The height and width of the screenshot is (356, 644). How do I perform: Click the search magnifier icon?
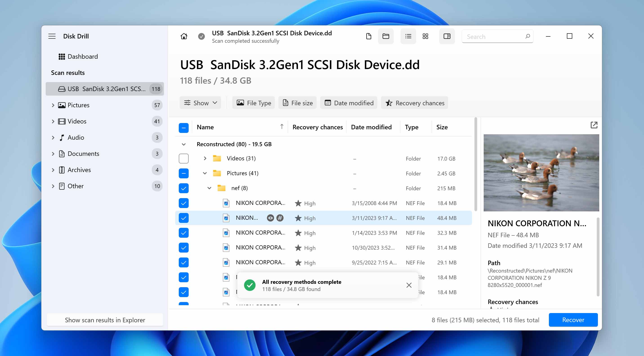click(528, 36)
